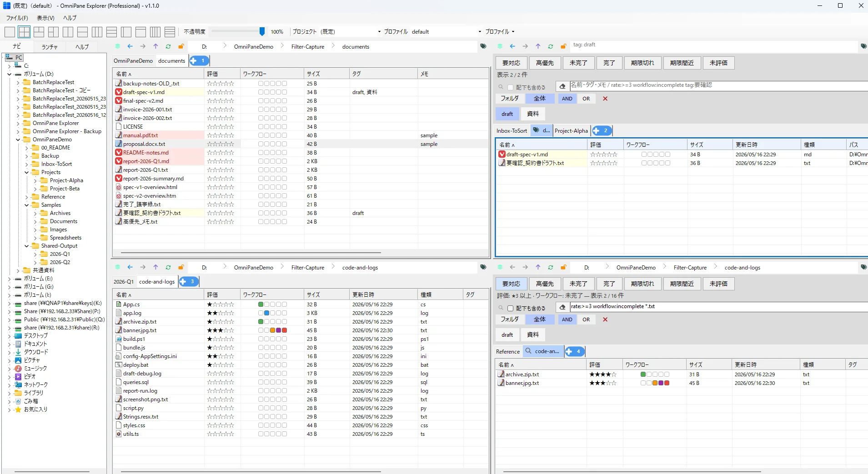Click 未評価 button in bottom-right pane
Viewport: 868px width, 474px height.
[718, 284]
